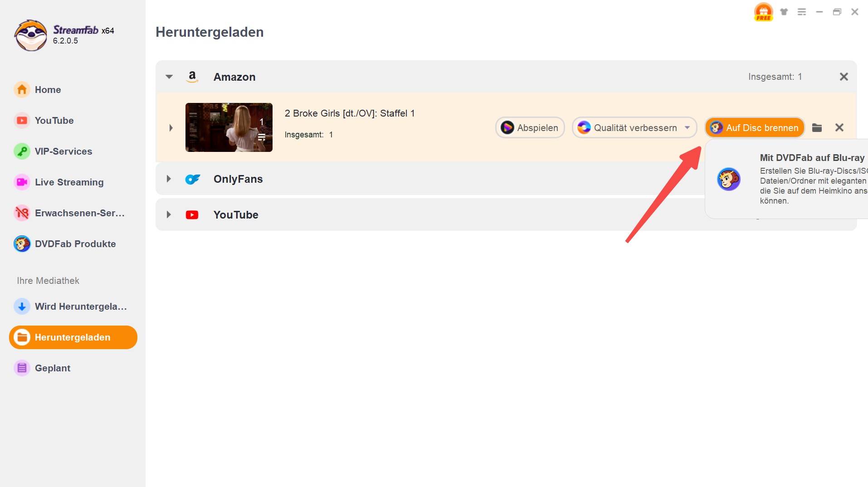Open the 2 Broke Girls thumbnail
Viewport: 868px width, 487px height.
229,127
